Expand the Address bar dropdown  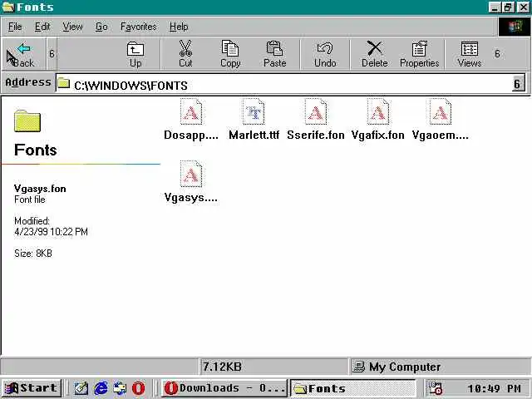pos(518,83)
